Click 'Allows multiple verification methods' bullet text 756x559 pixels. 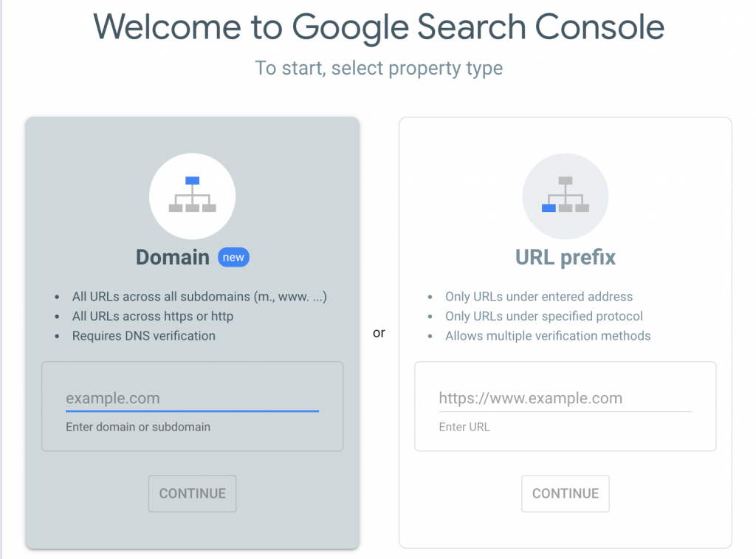pos(548,335)
